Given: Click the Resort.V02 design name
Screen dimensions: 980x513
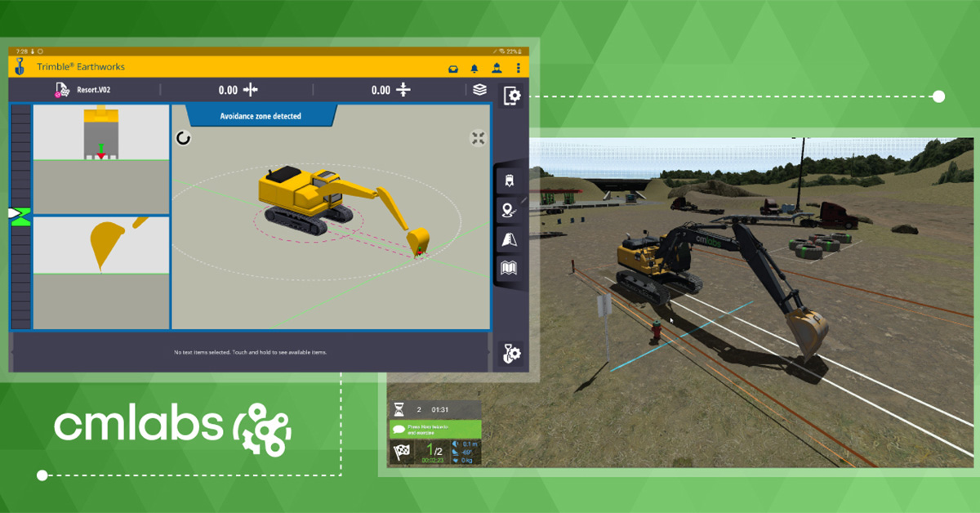Looking at the screenshot, I should coord(93,91).
